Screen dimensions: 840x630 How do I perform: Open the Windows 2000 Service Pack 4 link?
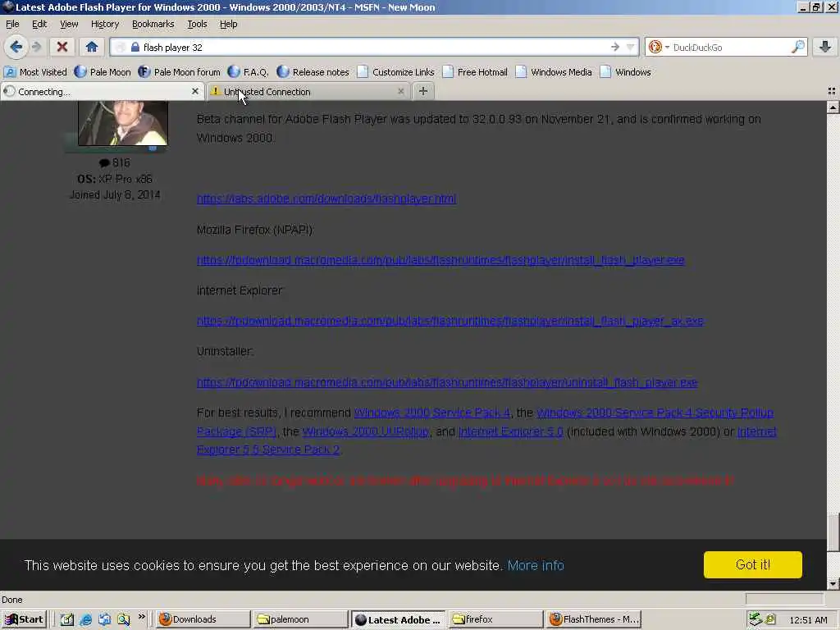(x=432, y=413)
